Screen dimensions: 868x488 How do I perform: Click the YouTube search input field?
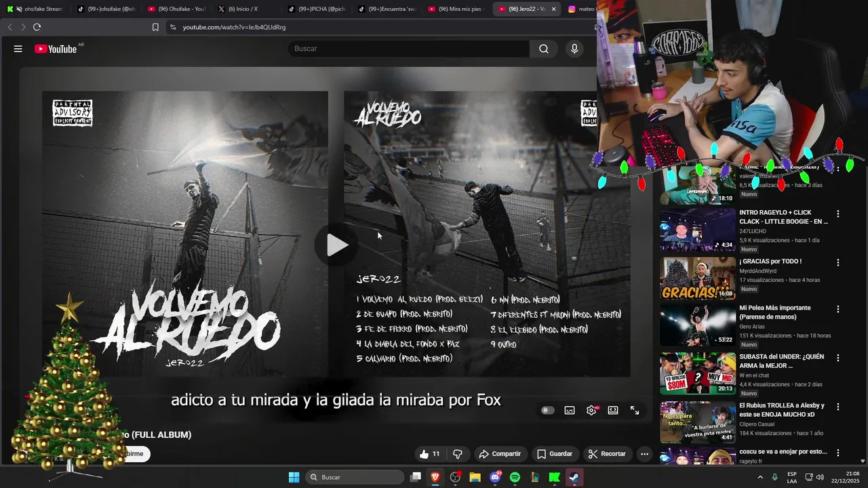(x=409, y=49)
